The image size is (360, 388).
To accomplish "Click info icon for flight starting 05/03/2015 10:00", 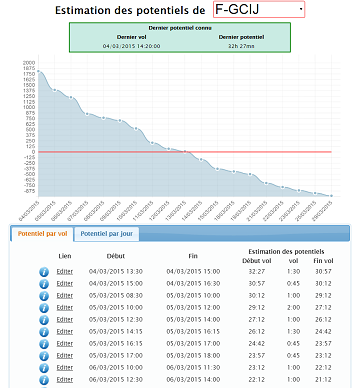I will tap(44, 308).
